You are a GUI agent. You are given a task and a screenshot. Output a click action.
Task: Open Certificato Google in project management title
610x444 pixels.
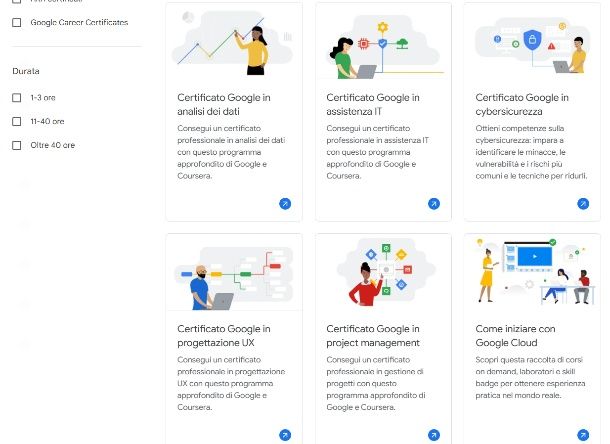click(x=373, y=335)
